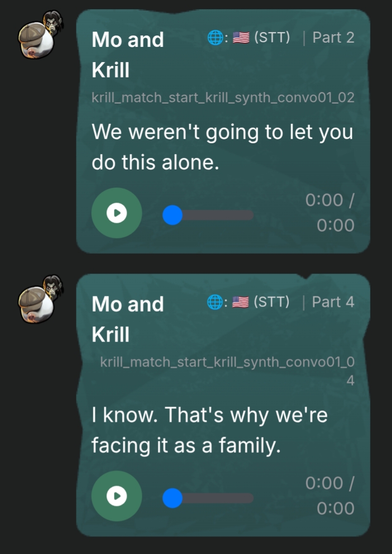Click the audio seek slider in Part 2 card

[208, 215]
